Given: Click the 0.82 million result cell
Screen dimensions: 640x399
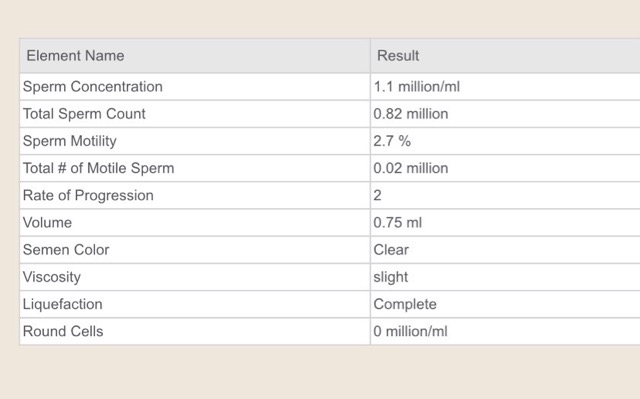Looking at the screenshot, I should 411,114.
